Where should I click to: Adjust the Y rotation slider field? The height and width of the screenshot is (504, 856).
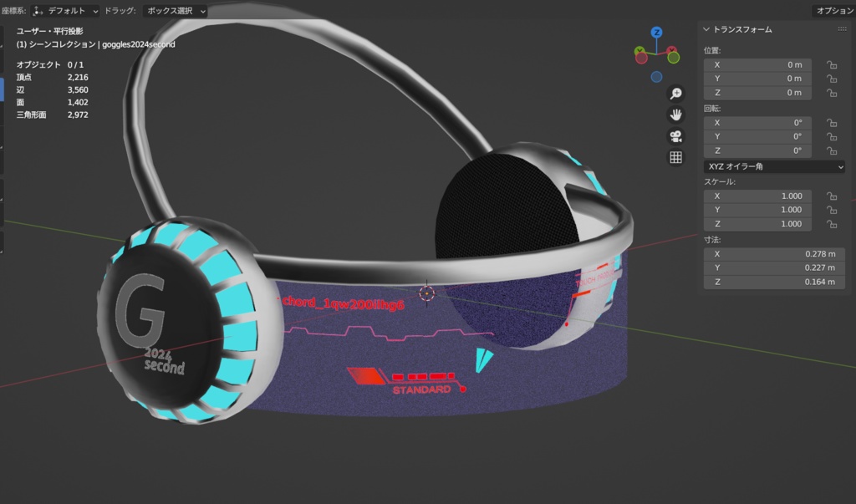point(757,136)
